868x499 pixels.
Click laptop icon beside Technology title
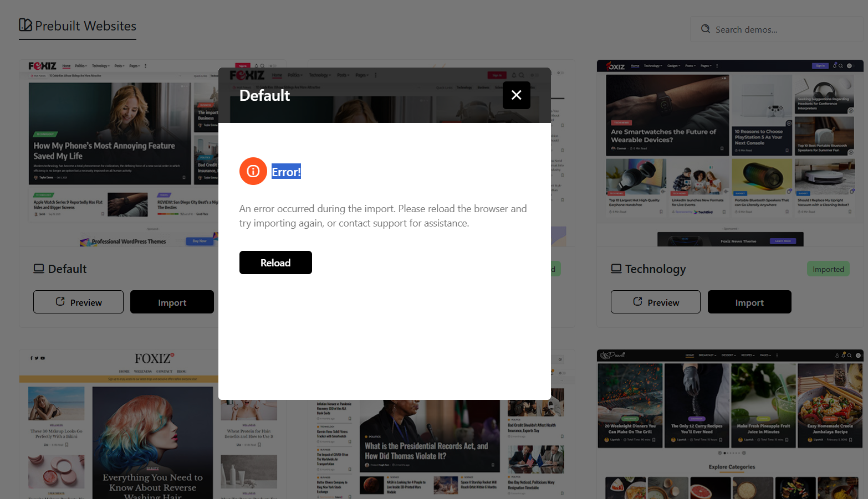pyautogui.click(x=616, y=269)
